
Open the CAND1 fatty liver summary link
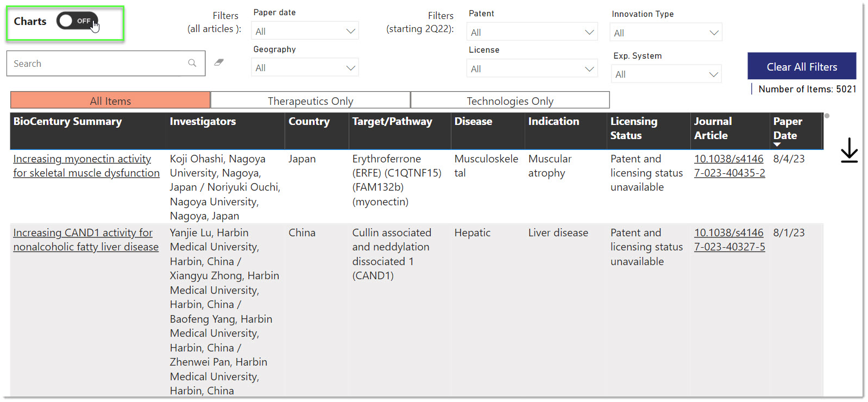point(86,240)
